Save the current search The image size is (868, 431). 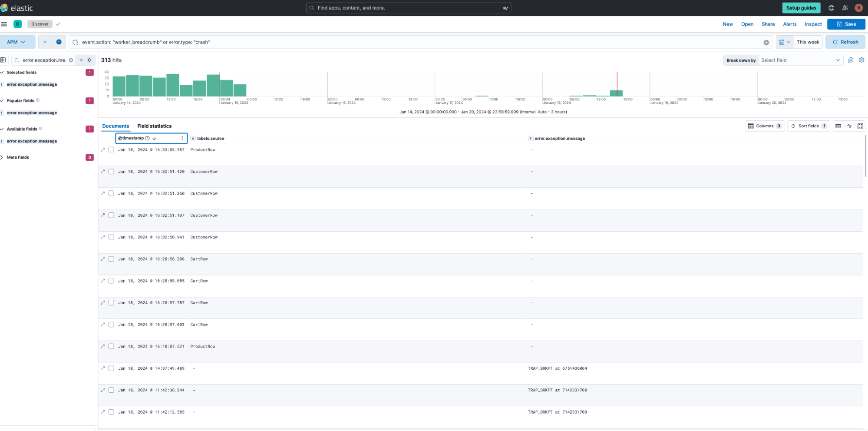pos(846,24)
